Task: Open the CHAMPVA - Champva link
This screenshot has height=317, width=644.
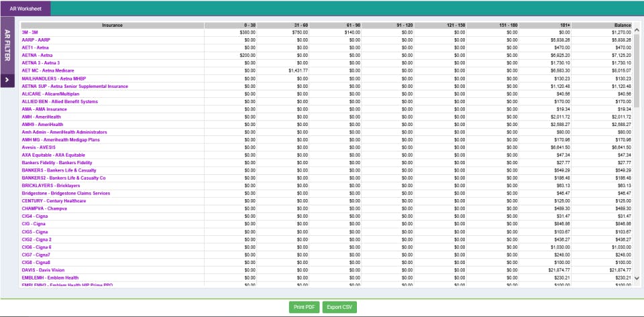Action: tap(44, 208)
